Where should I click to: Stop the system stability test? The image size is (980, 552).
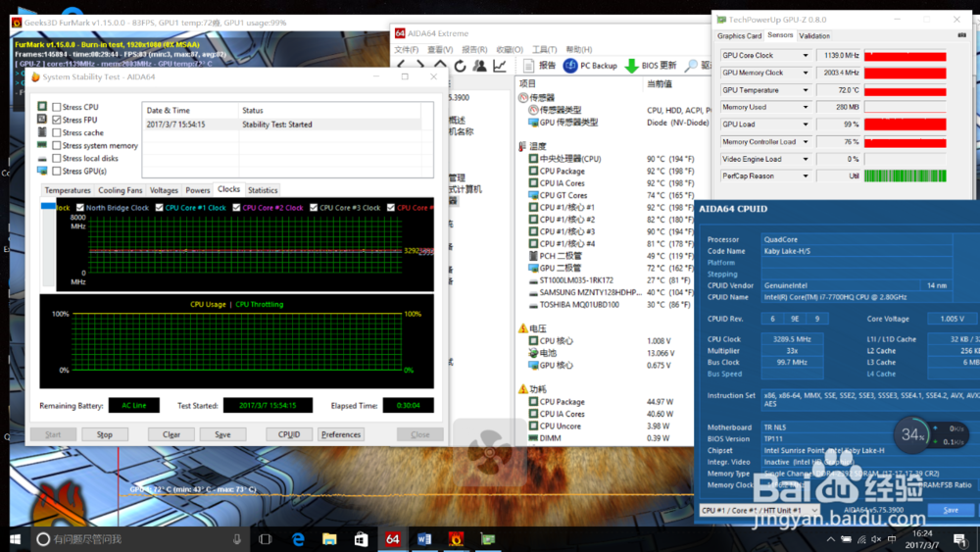(105, 434)
